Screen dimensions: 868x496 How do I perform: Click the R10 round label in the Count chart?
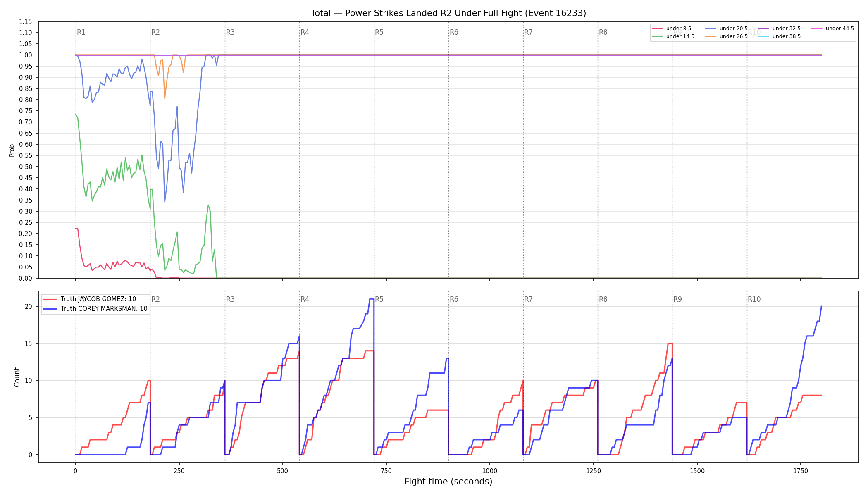[x=754, y=299]
